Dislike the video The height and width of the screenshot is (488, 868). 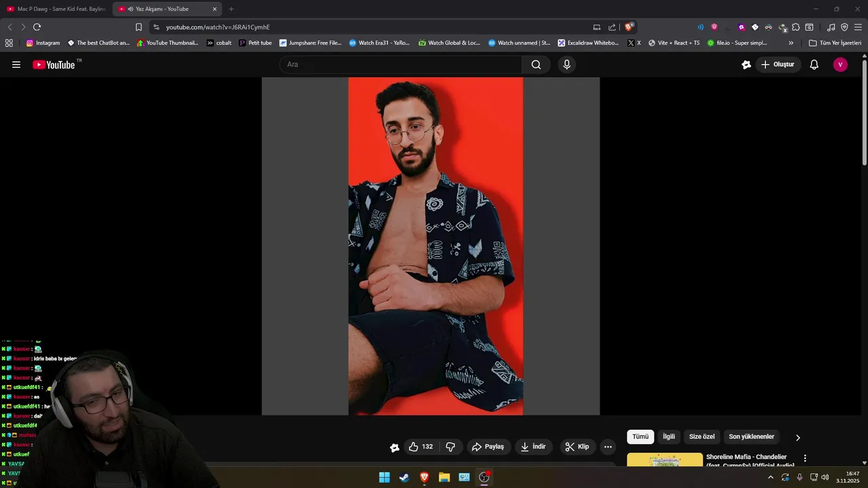coord(450,447)
